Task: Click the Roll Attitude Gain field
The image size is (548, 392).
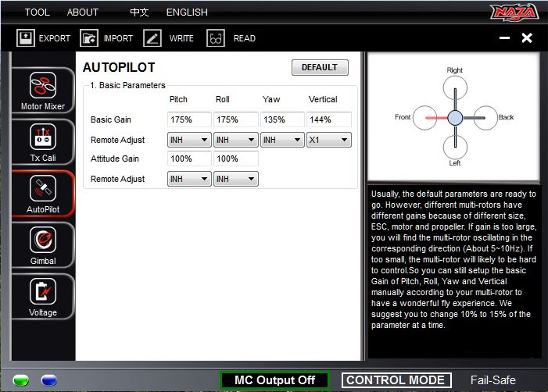Action: tap(236, 159)
